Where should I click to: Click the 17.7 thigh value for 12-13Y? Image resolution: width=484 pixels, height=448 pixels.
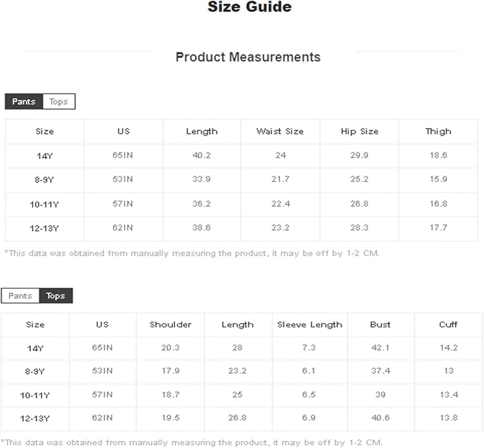tap(438, 228)
